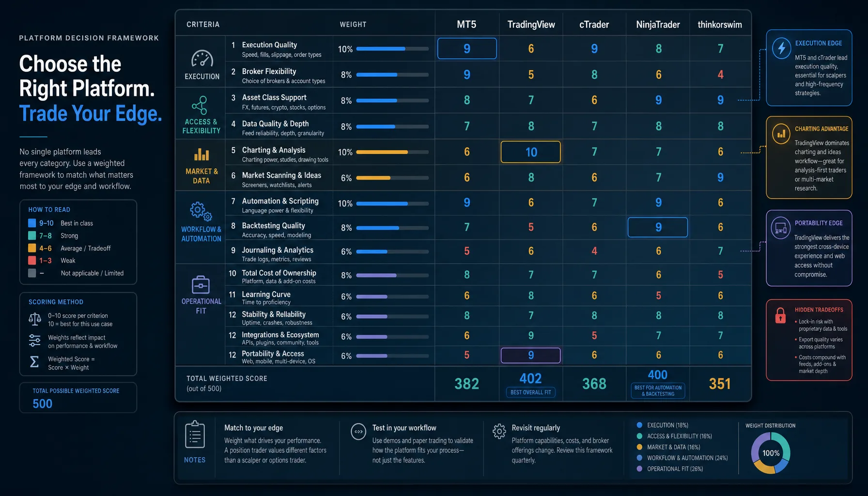Click thinkorswim's Broker Flexibility score 4
Viewport: 868px width, 496px height.
720,75
